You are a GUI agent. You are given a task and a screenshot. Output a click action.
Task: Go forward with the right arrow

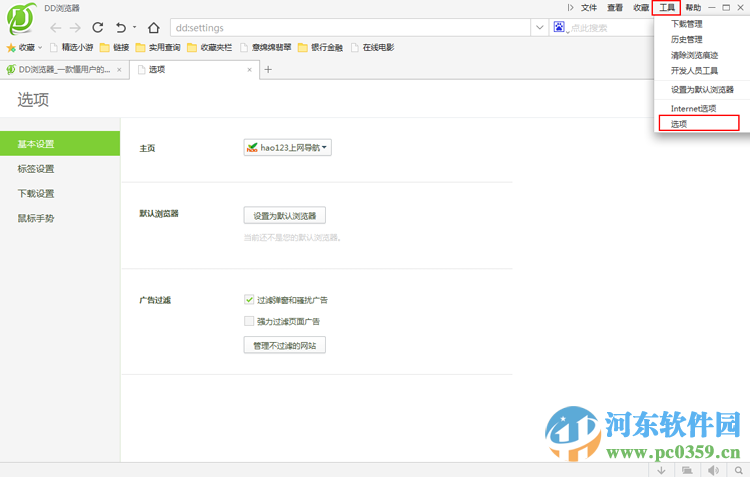[x=76, y=28]
